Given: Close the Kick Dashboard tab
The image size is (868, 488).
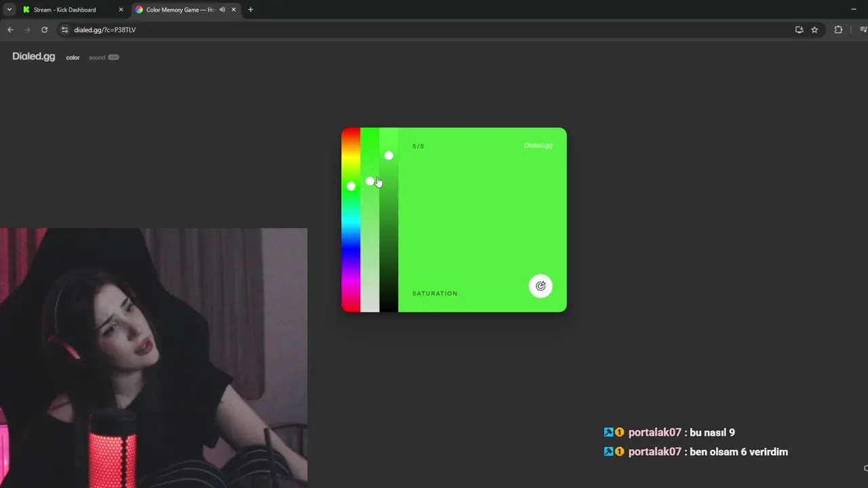Looking at the screenshot, I should point(121,9).
